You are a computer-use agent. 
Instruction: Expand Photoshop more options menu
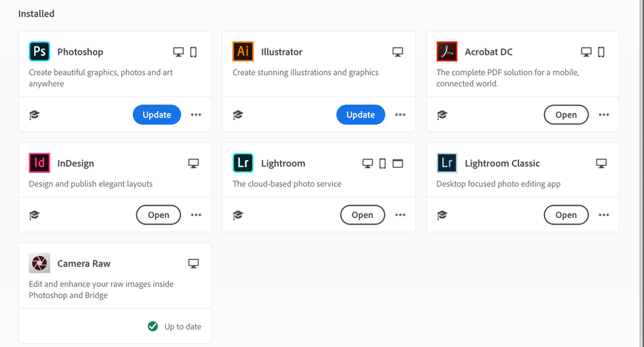click(x=196, y=115)
